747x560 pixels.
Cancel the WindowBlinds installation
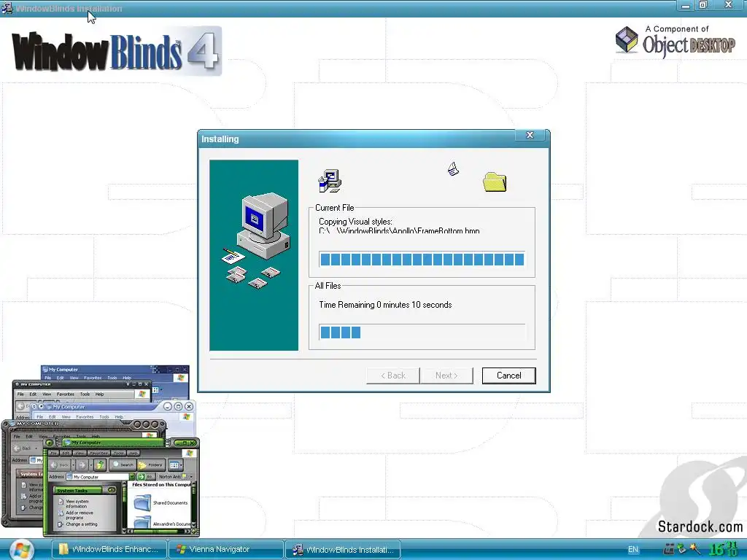pos(508,376)
